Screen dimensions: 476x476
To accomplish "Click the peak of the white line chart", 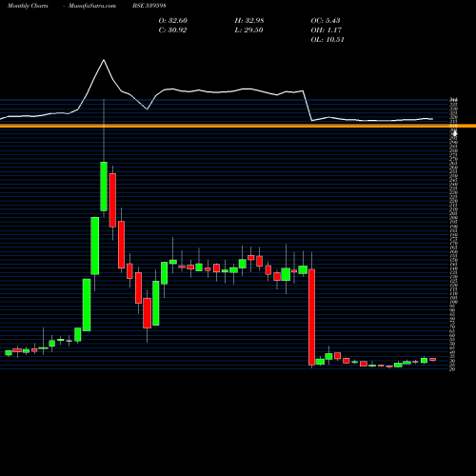I will [x=104, y=60].
